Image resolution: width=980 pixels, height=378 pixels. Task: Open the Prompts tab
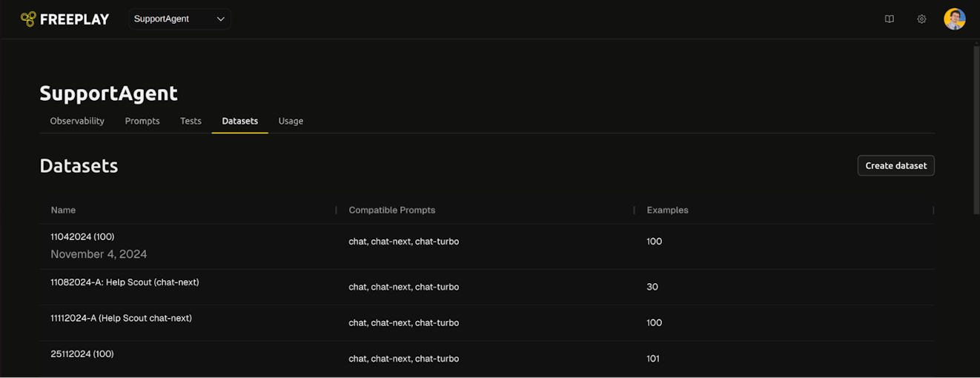(x=142, y=121)
